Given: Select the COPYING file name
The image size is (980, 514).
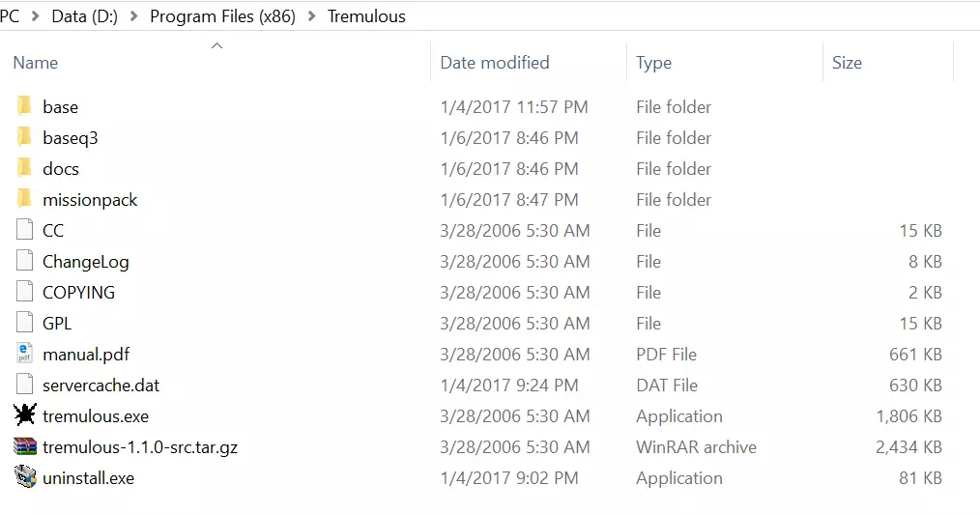Looking at the screenshot, I should click(x=78, y=293).
